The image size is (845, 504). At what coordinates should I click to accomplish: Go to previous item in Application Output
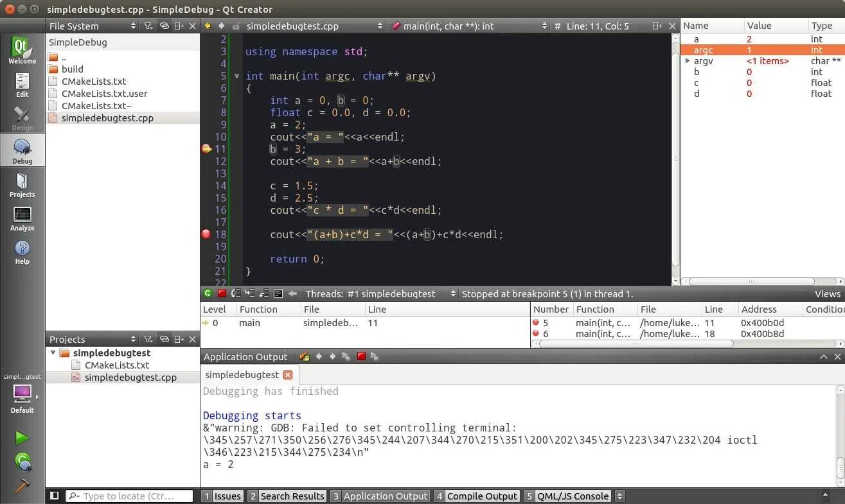click(318, 356)
